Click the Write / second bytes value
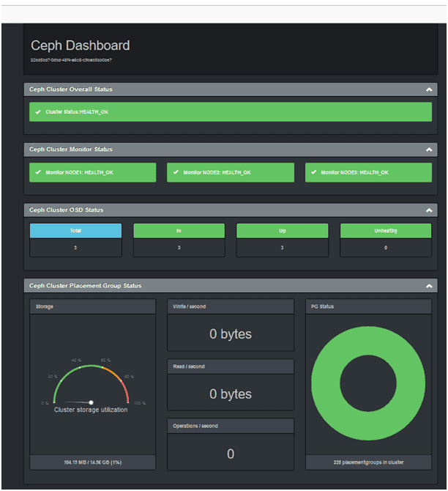 pyautogui.click(x=230, y=334)
